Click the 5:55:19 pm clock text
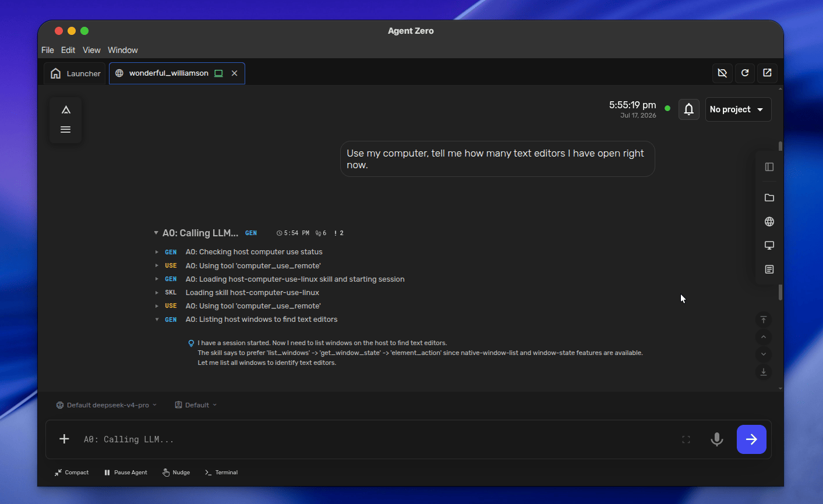Viewport: 823px width, 504px height. coord(633,105)
